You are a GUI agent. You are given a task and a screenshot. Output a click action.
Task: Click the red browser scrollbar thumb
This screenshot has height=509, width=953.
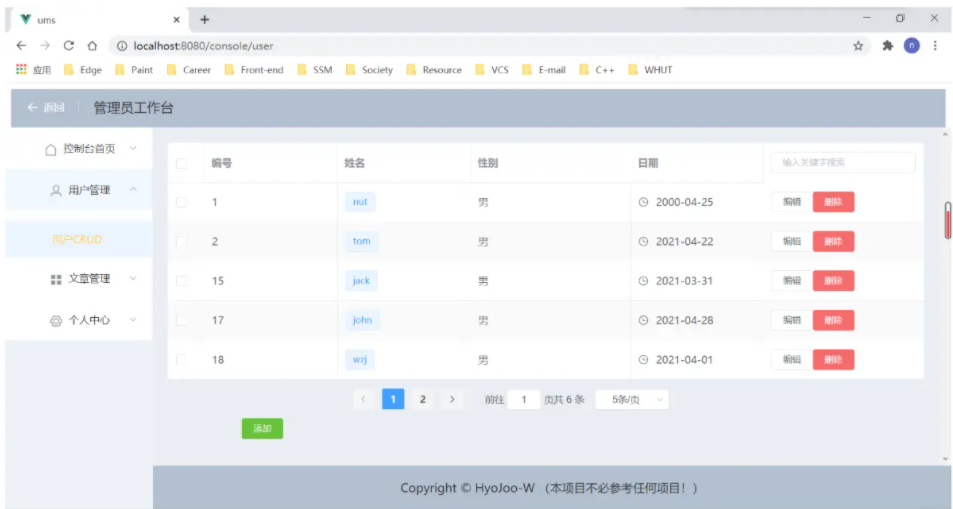(948, 220)
